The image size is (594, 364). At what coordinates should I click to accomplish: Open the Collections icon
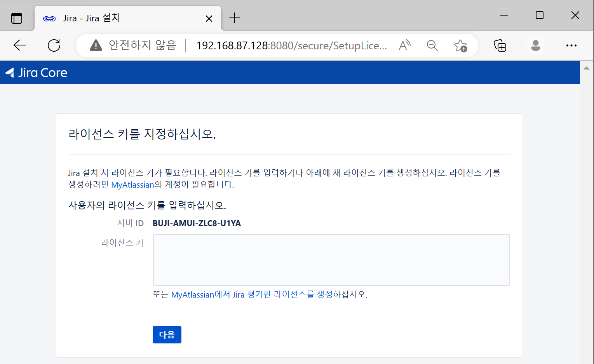click(x=500, y=45)
